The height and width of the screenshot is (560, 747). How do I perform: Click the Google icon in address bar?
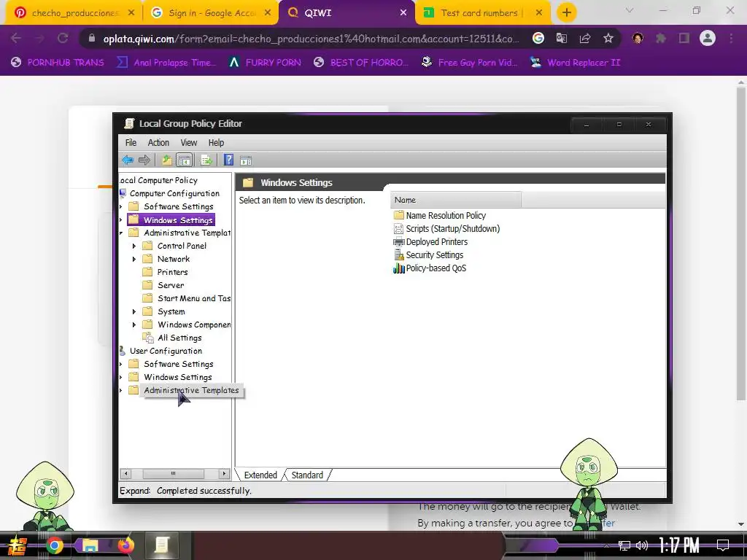pyautogui.click(x=538, y=38)
